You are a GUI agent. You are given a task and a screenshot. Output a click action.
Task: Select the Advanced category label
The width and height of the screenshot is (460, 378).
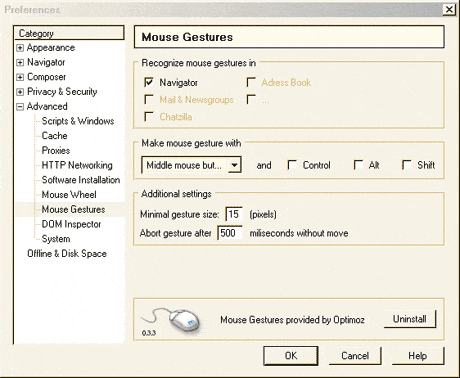point(47,106)
